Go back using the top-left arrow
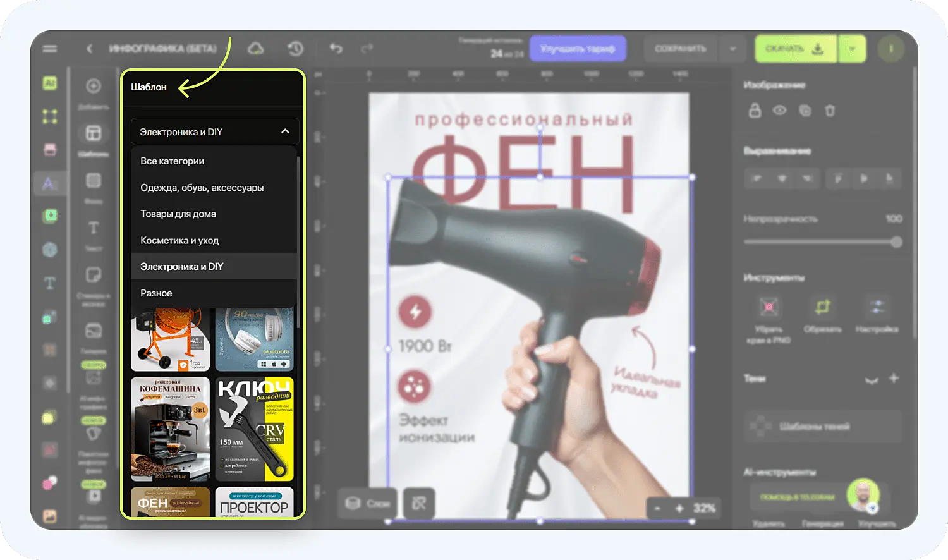This screenshot has height=560, width=948. [90, 49]
